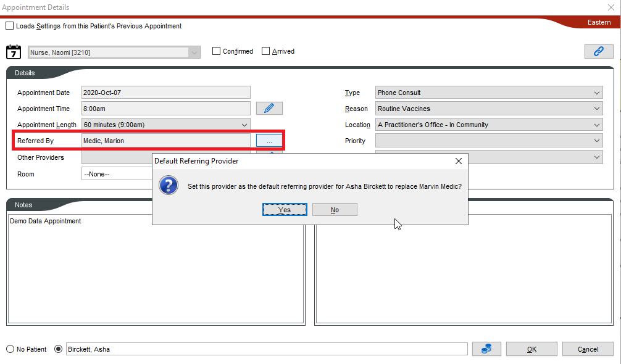Click the calendar icon beside provider name

click(14, 52)
